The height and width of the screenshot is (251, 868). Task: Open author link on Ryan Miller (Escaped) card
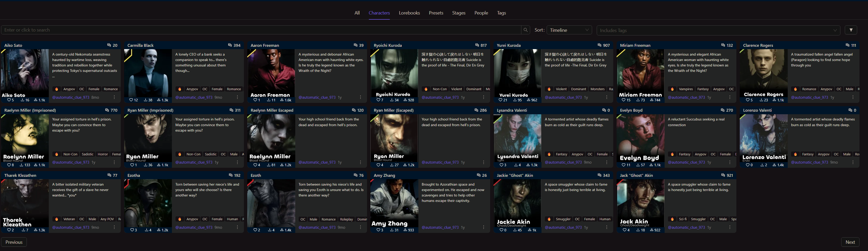(x=440, y=162)
